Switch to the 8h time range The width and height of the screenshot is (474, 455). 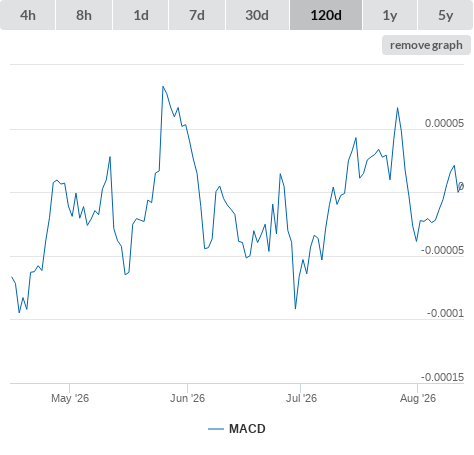point(84,15)
